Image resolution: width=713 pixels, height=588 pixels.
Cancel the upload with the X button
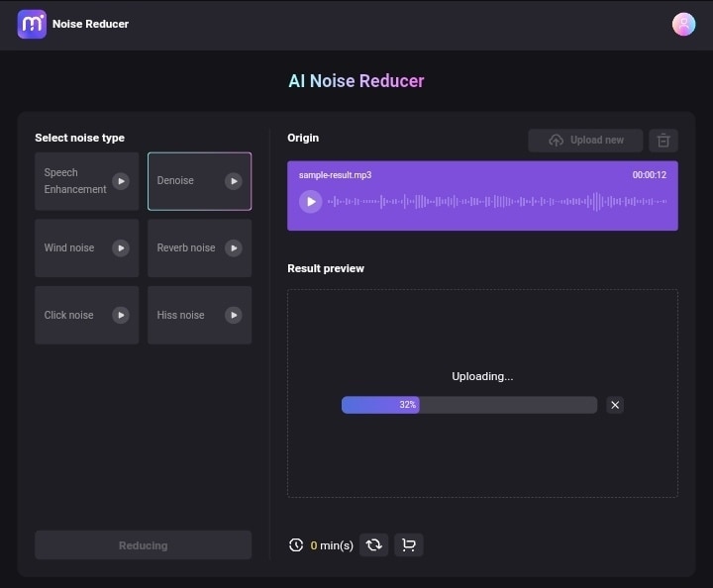(615, 405)
